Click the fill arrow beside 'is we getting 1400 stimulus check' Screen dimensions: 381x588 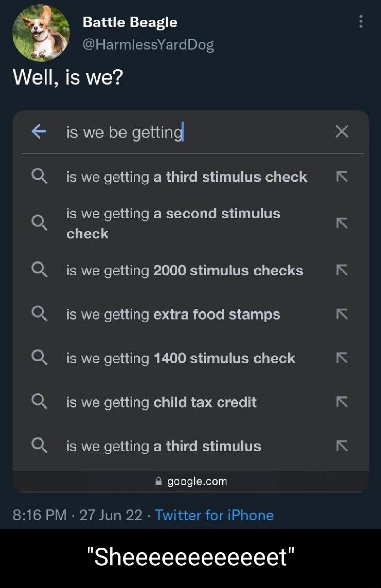click(x=342, y=358)
